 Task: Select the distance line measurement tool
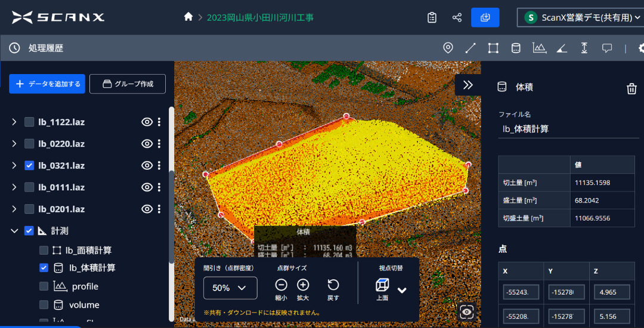(x=470, y=48)
